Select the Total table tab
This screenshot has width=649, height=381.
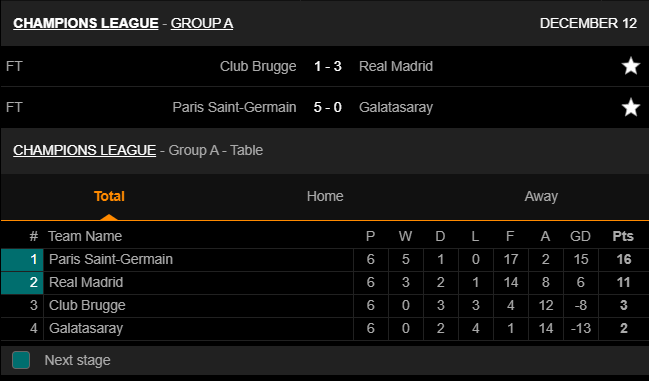[109, 196]
